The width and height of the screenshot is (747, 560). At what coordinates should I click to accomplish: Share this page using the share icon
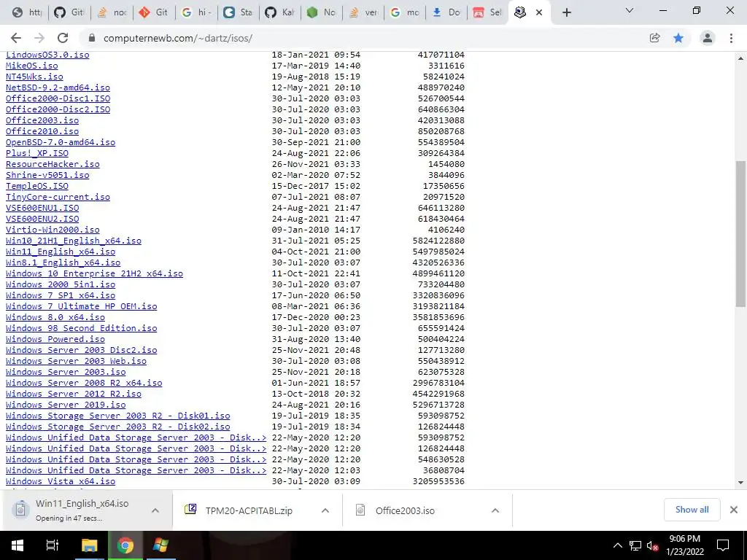pos(654,38)
